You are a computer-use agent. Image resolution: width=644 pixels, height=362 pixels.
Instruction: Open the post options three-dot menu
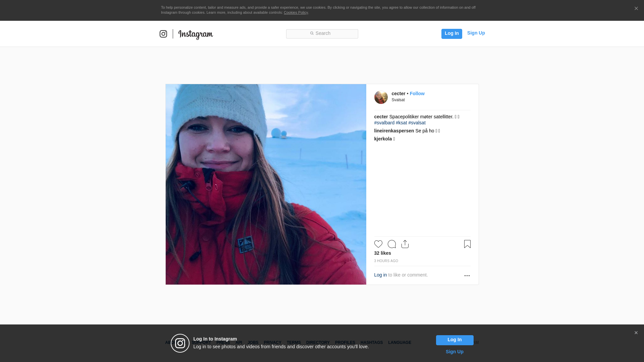tap(467, 276)
